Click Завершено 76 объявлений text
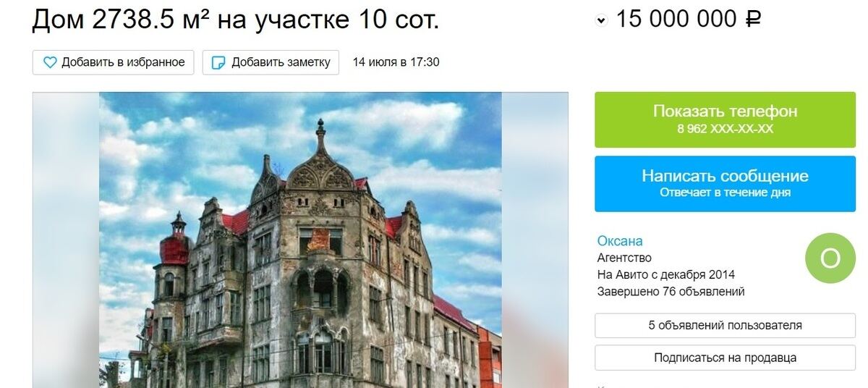 tap(671, 292)
